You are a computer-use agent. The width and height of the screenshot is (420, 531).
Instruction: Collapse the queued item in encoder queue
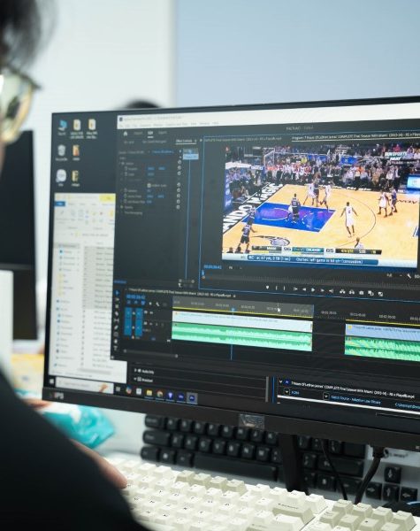(x=280, y=382)
